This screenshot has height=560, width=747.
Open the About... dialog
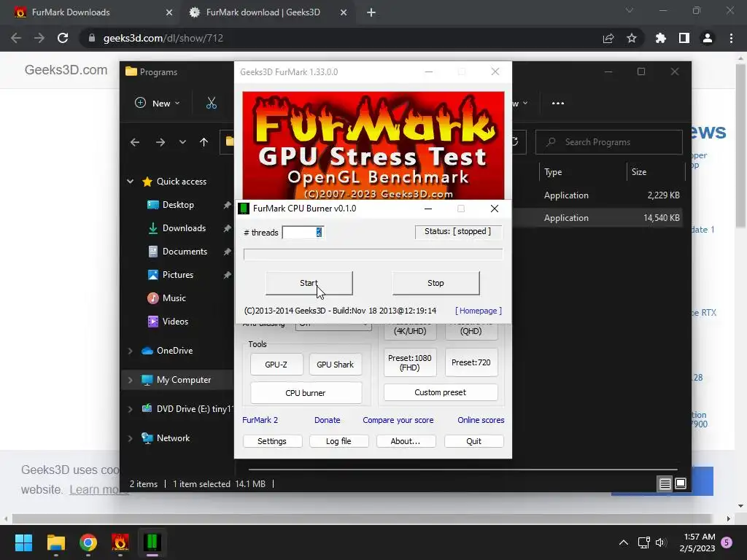[x=406, y=441]
